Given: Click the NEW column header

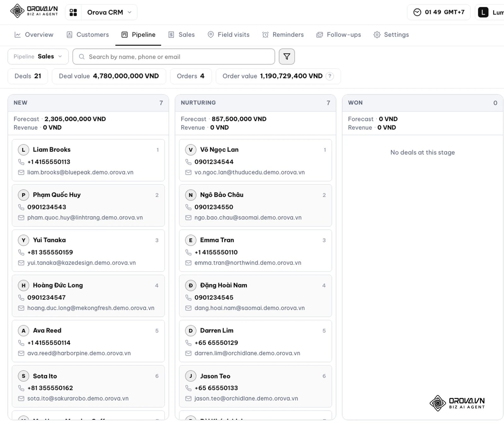Looking at the screenshot, I should (x=88, y=103).
